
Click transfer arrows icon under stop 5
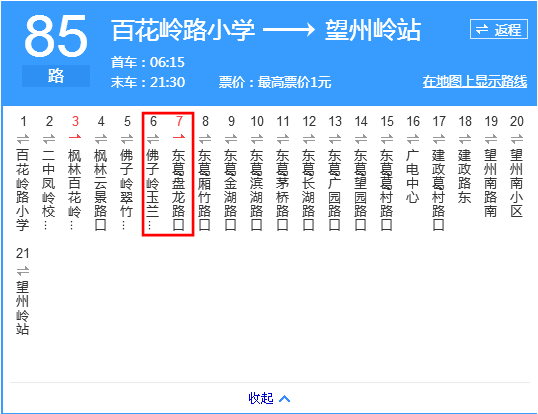point(127,139)
